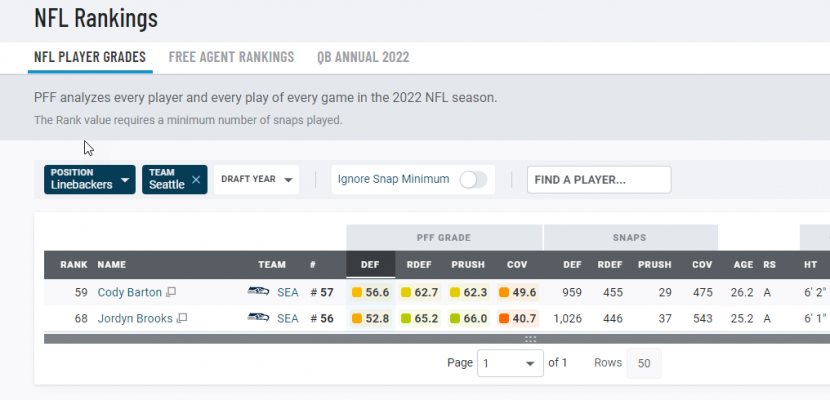Image resolution: width=830 pixels, height=400 pixels.
Task: Click the SEA team link for Cody Barton
Action: [288, 293]
